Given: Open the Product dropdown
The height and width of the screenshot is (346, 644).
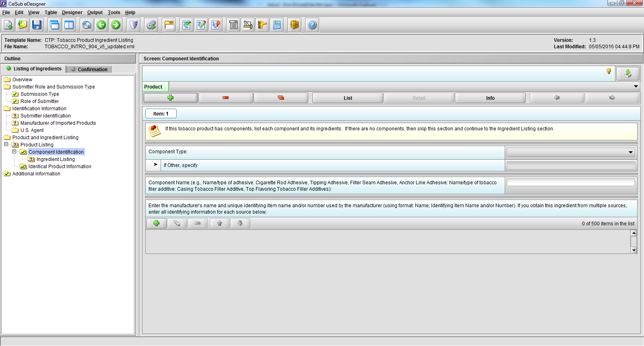Looking at the screenshot, I should [636, 86].
